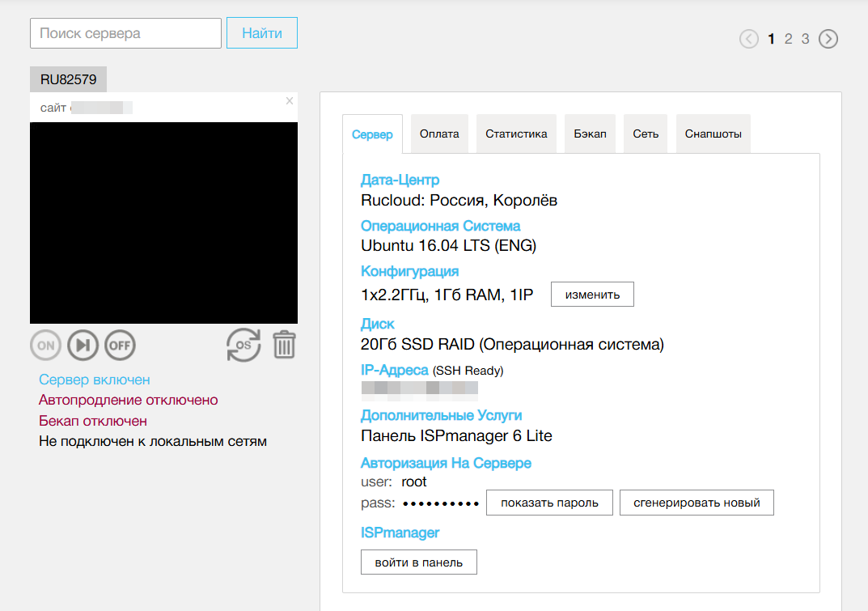868x611 pixels.
Task: Focus the Поиск сервера search field
Action: pyautogui.click(x=125, y=33)
